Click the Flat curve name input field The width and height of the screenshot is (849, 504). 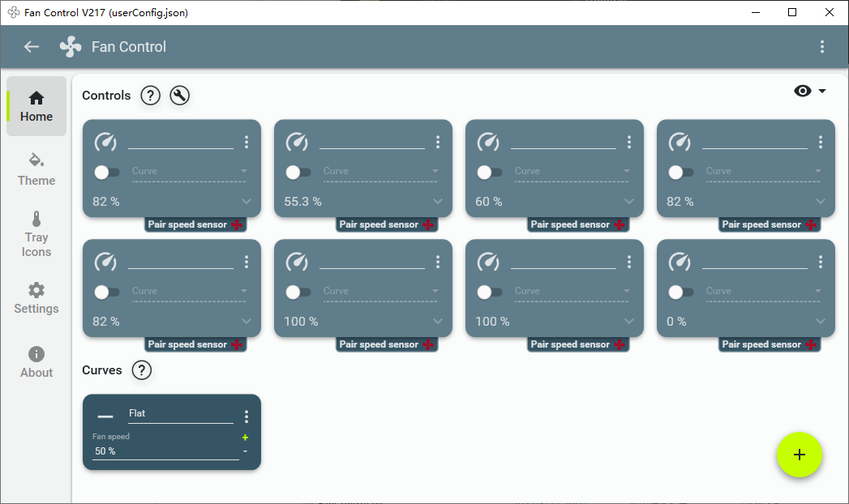click(180, 413)
